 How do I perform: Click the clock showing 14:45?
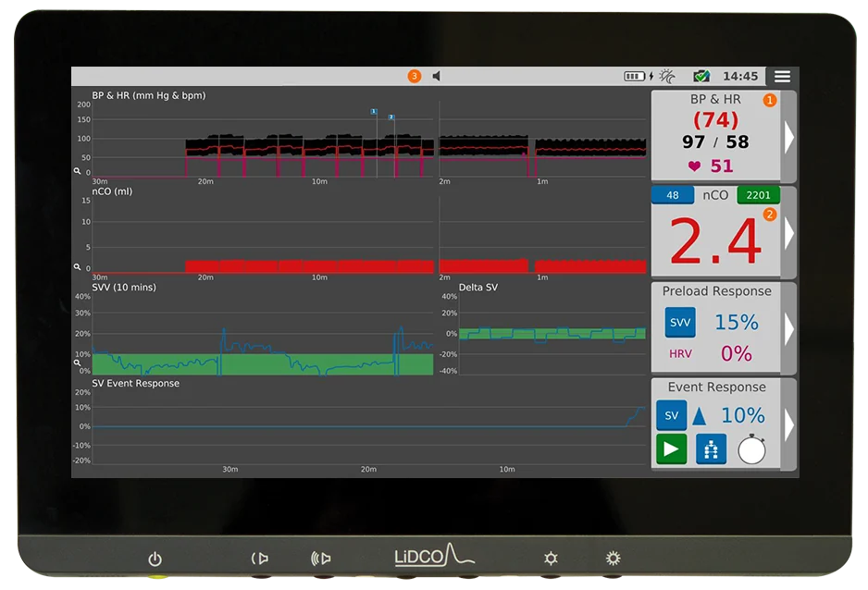740,77
